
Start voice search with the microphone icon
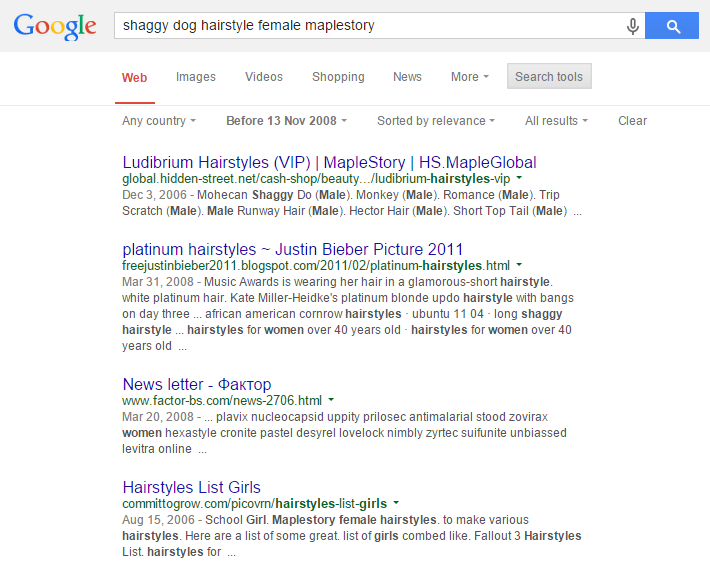point(633,26)
